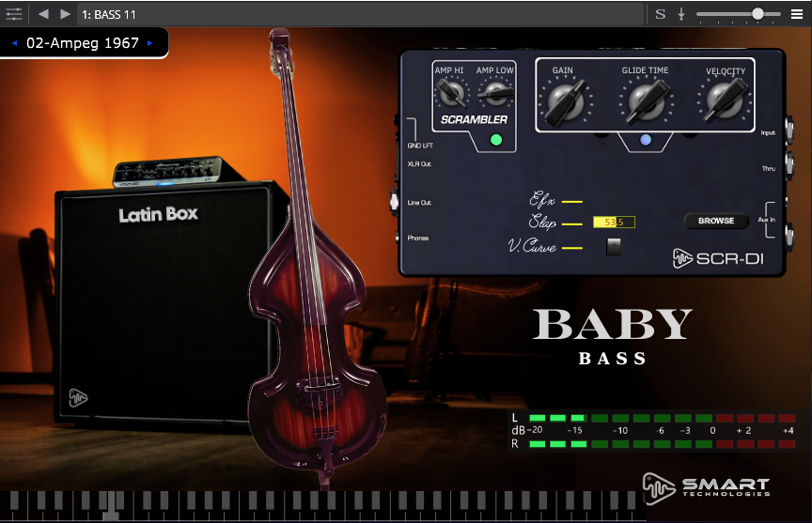Open the '1: BASS 11' instrument name field
Screen dimensions: 812x523
tap(360, 14)
